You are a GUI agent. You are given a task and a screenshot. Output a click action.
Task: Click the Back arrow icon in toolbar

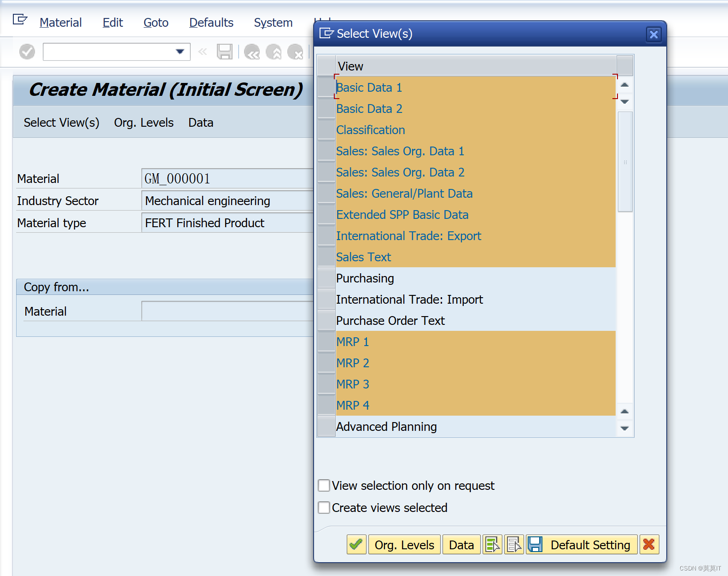[252, 52]
